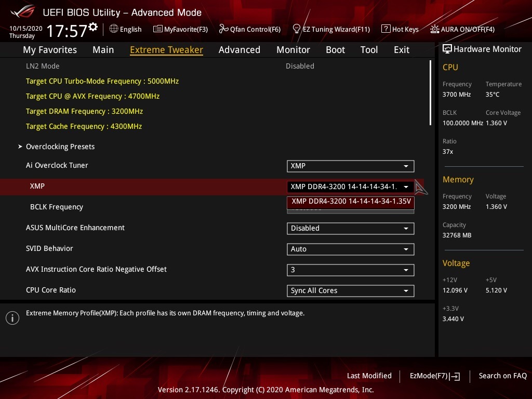Select ASUS MultiCore Enhancement label

(x=75, y=228)
